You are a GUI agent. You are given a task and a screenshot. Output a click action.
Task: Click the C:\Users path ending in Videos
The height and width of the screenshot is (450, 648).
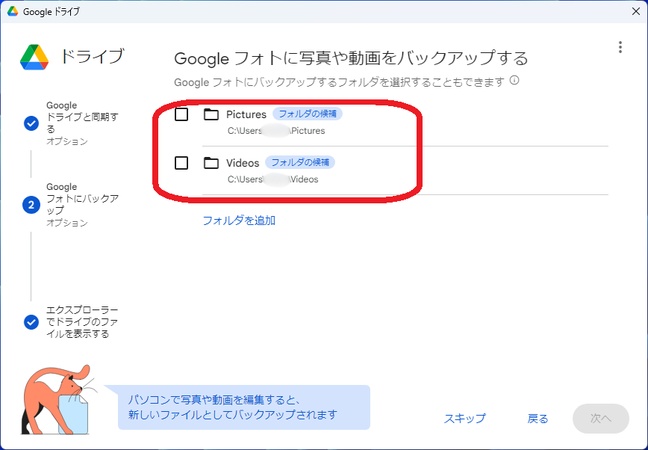point(273,180)
